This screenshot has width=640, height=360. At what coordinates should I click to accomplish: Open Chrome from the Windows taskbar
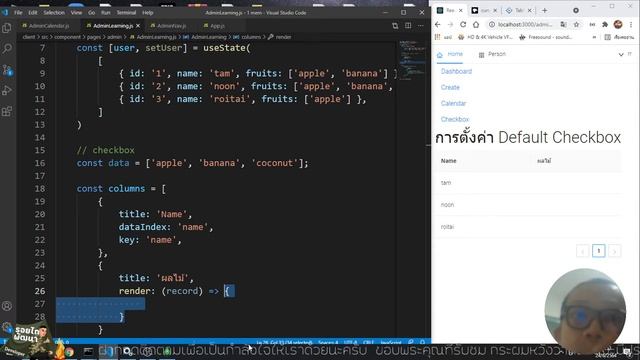click(x=69, y=351)
